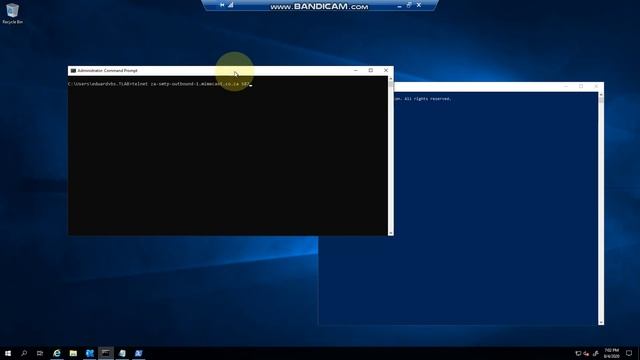Click the connection quality signal icon

point(231,5)
